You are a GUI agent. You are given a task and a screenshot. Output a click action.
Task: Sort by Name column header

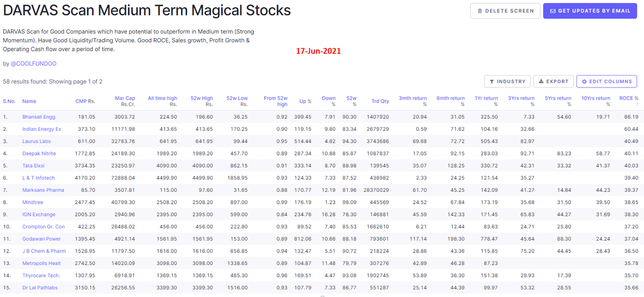29,101
